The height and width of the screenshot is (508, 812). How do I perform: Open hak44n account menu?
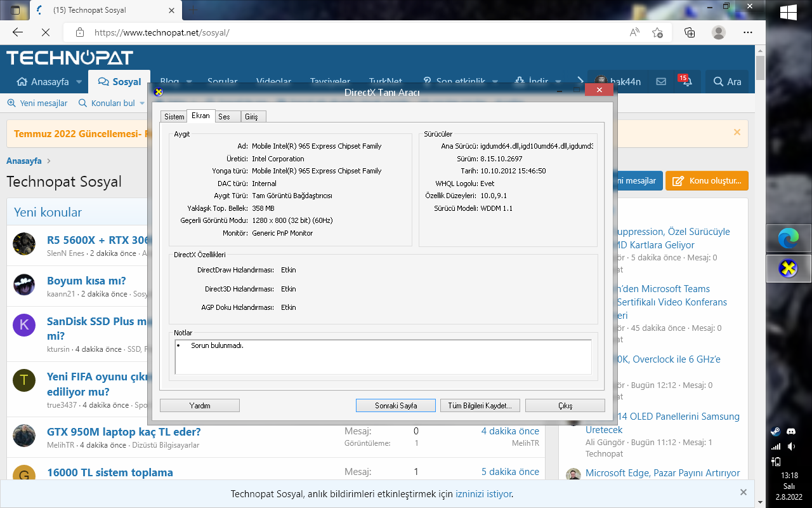point(618,81)
